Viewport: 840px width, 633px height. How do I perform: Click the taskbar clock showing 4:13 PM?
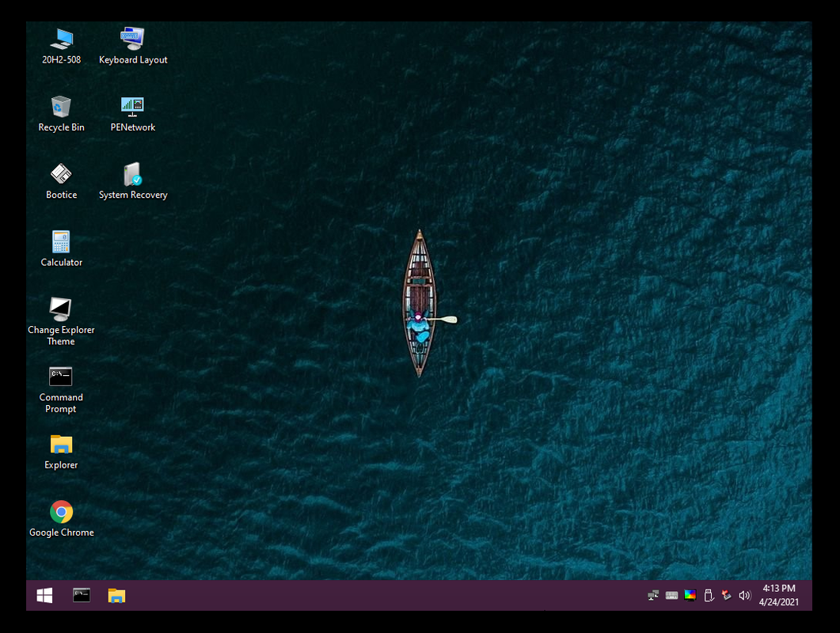tap(779, 596)
